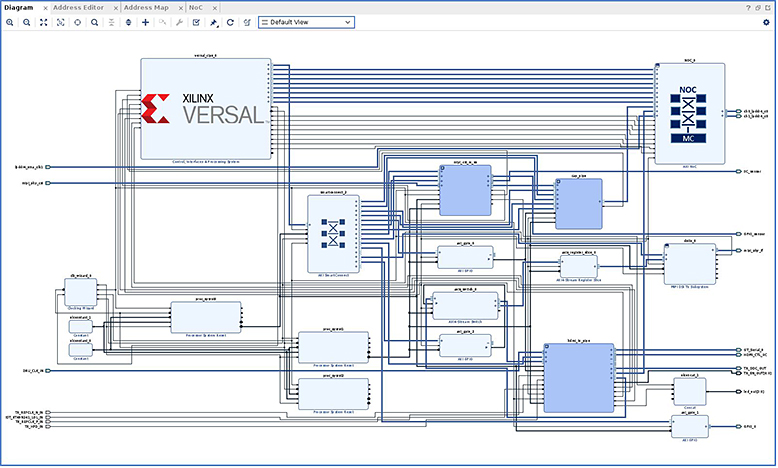
Task: Select the AXI NoC block with NOC MC logo
Action: 690,114
